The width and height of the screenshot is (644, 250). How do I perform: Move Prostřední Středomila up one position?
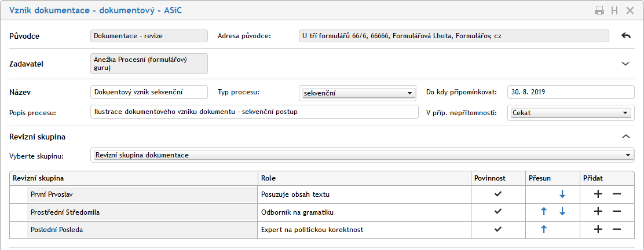click(543, 212)
